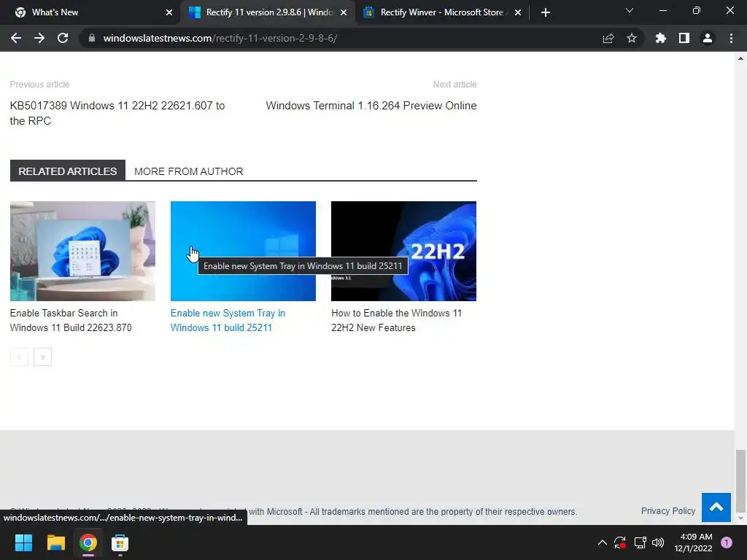Open File Explorer from taskbar
The height and width of the screenshot is (560, 747).
[55, 542]
